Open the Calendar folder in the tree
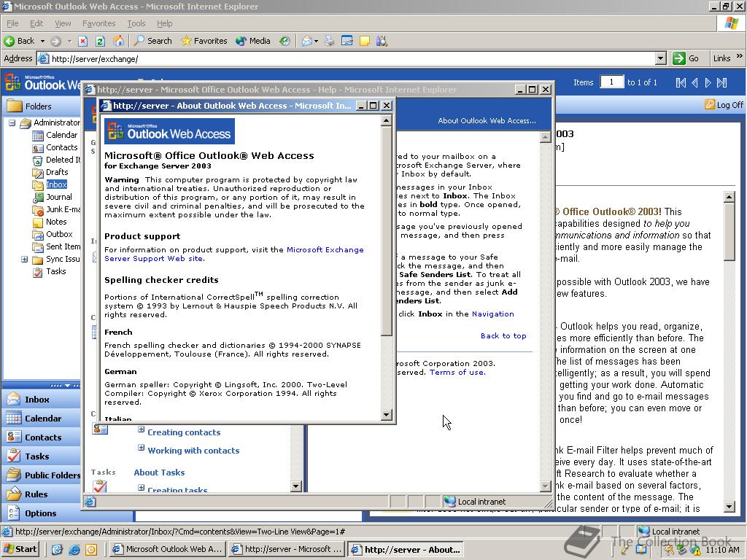Viewport: 747px width, 560px height. click(61, 135)
